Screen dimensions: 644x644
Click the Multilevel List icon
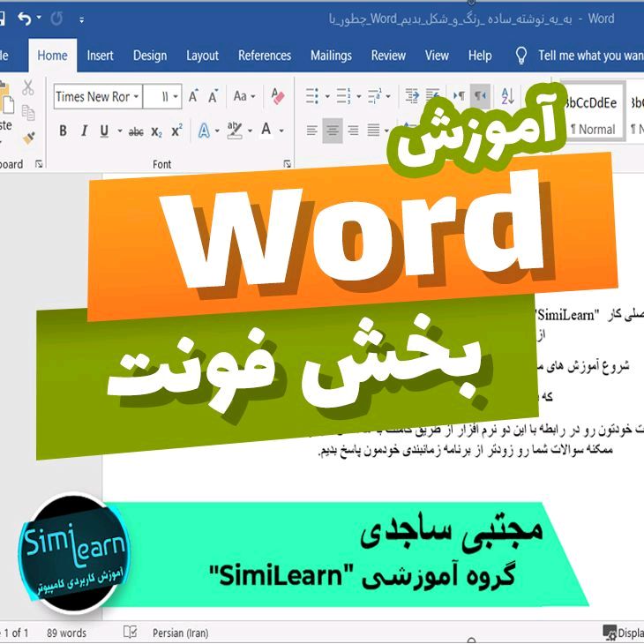375,96
